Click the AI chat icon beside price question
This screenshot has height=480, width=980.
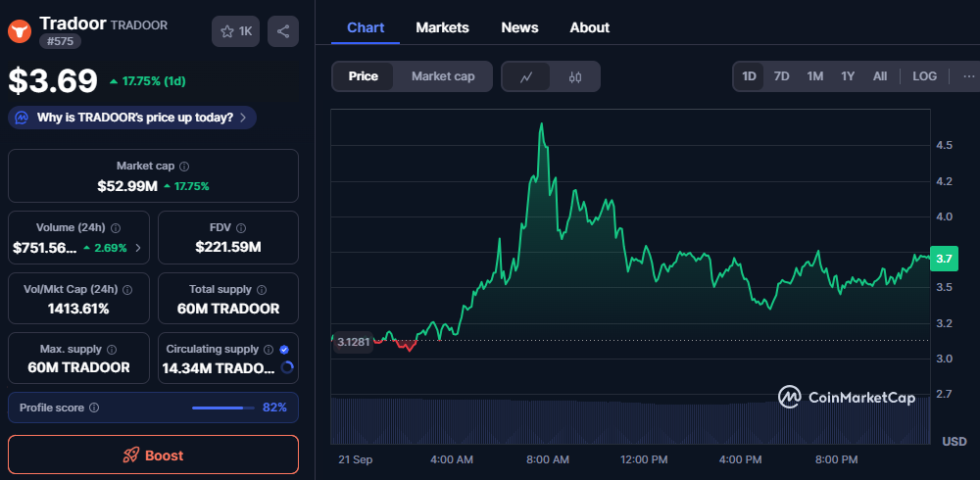coord(22,118)
